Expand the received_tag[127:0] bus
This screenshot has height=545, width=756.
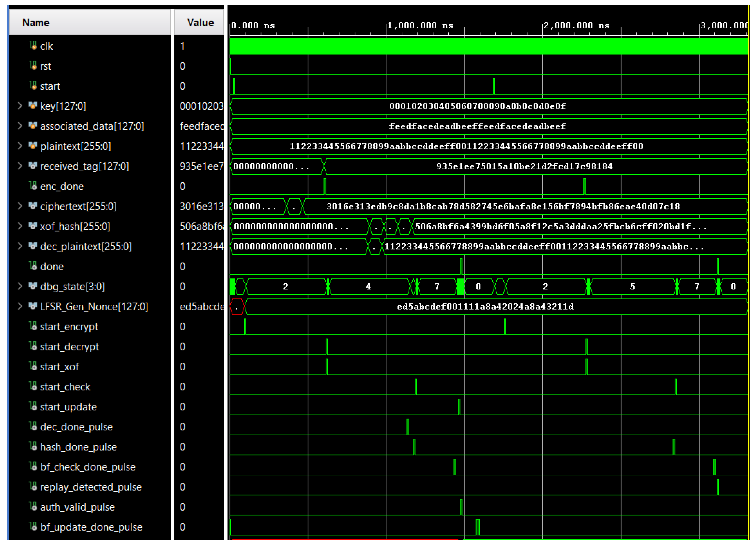(20, 166)
